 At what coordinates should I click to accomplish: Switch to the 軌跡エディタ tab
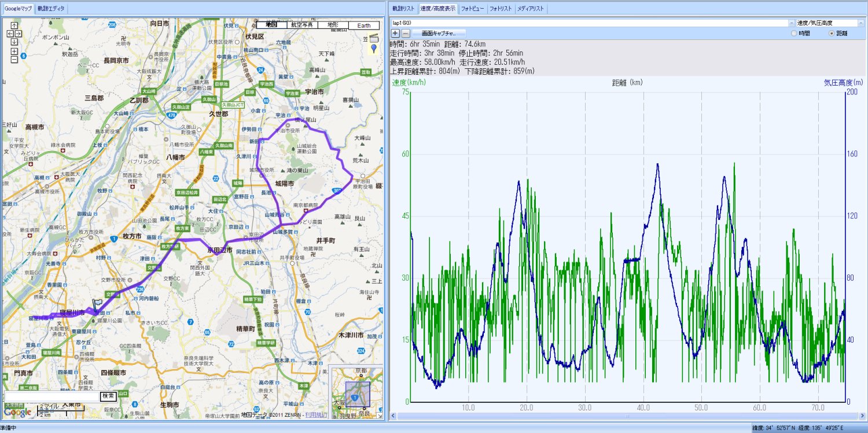click(51, 9)
